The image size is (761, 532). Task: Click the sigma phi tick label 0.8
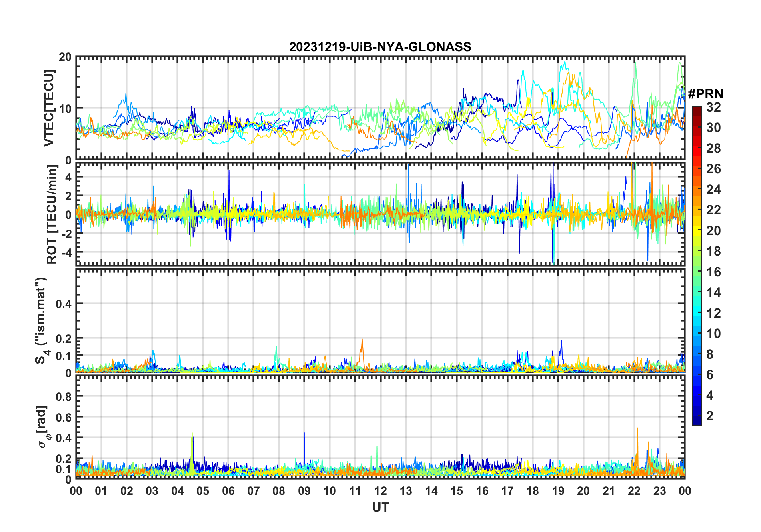point(64,396)
